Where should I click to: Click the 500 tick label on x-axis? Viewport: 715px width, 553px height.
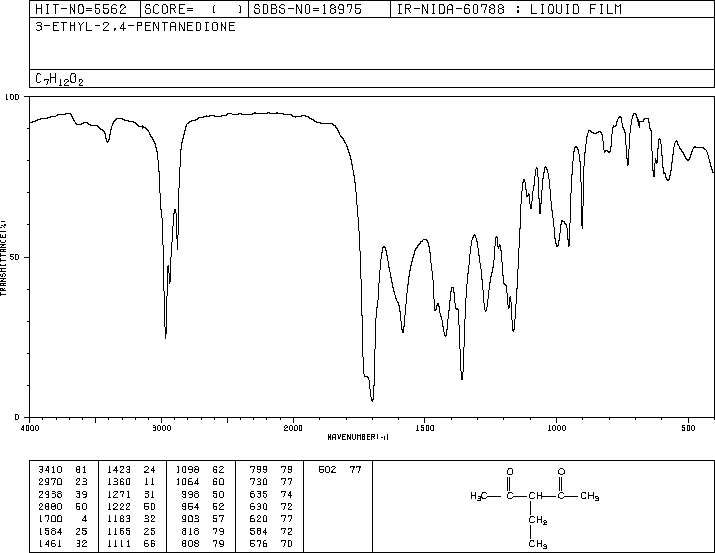(x=688, y=428)
